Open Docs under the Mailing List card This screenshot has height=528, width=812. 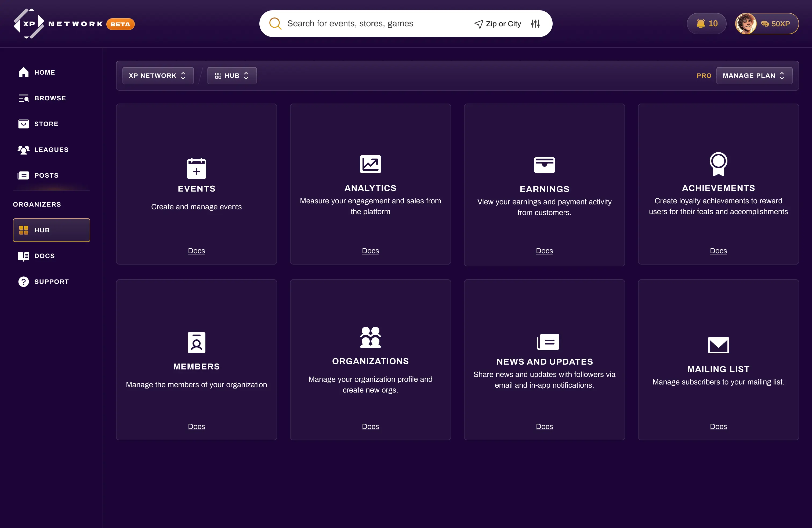(x=718, y=426)
